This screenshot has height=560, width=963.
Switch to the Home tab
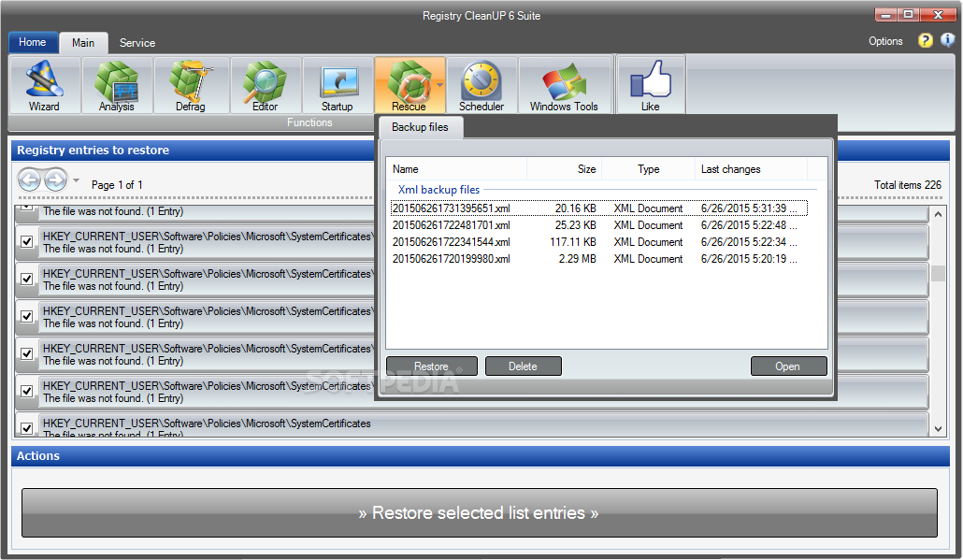click(33, 42)
